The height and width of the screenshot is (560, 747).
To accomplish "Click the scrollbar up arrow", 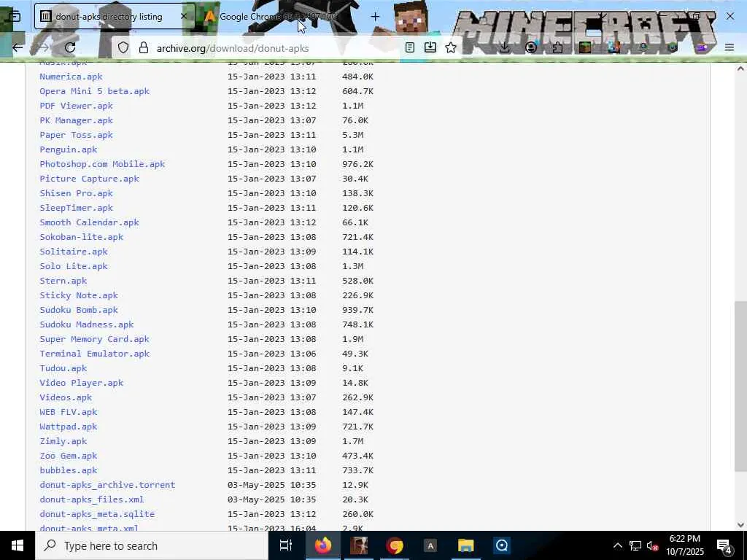I will (x=740, y=69).
